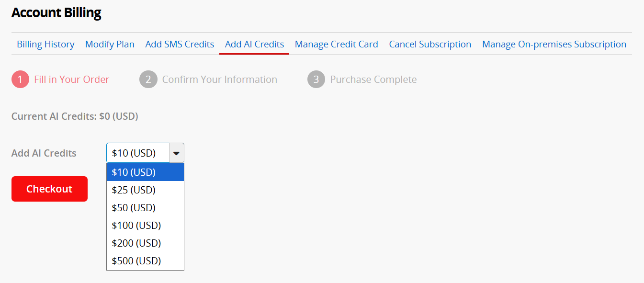Viewport: 644px width, 283px height.
Task: Click the step 1 circle icon
Action: [x=20, y=79]
